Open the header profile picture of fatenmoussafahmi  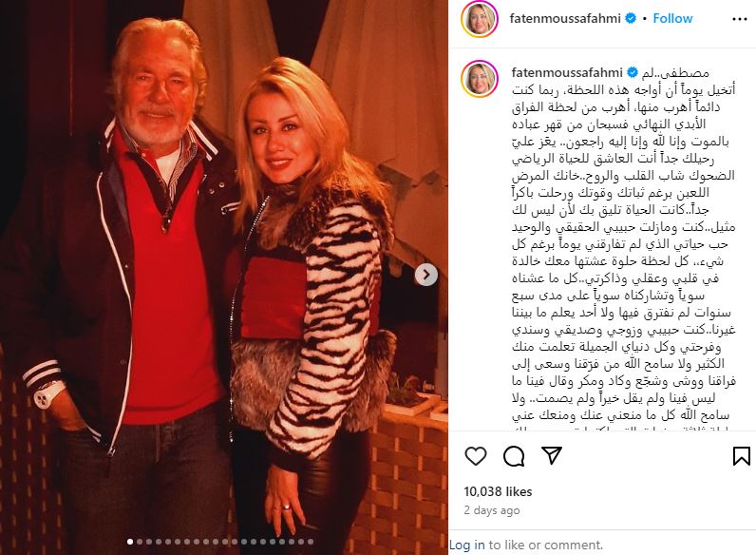point(480,19)
